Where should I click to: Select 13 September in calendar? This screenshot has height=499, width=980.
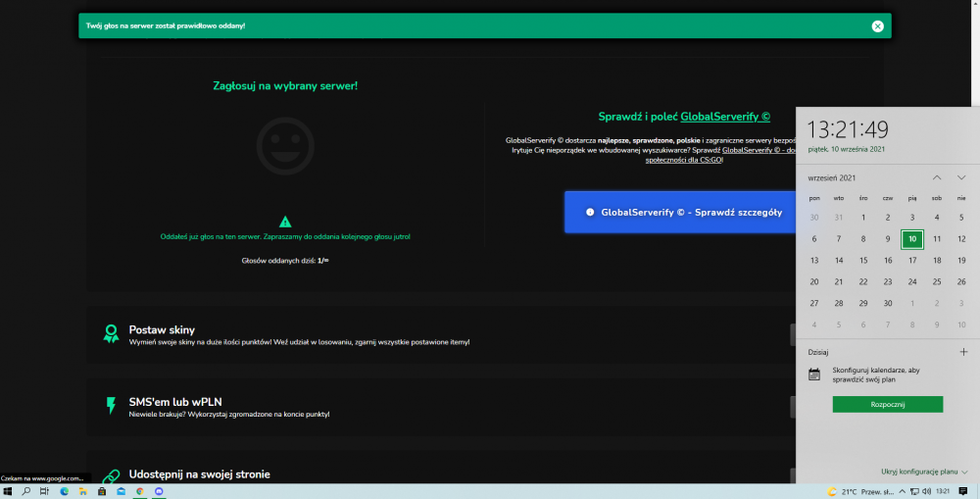pos(814,260)
